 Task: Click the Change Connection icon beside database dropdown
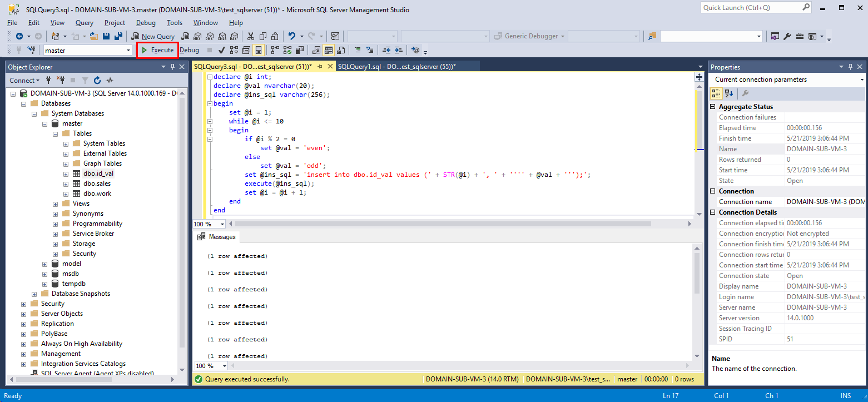(x=33, y=50)
